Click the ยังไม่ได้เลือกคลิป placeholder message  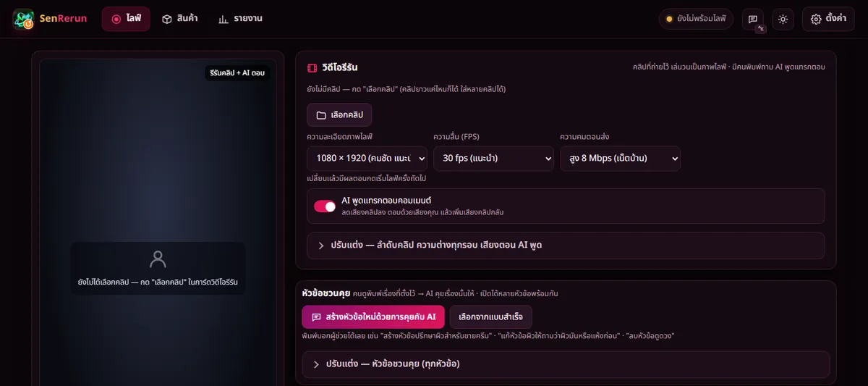click(x=158, y=282)
